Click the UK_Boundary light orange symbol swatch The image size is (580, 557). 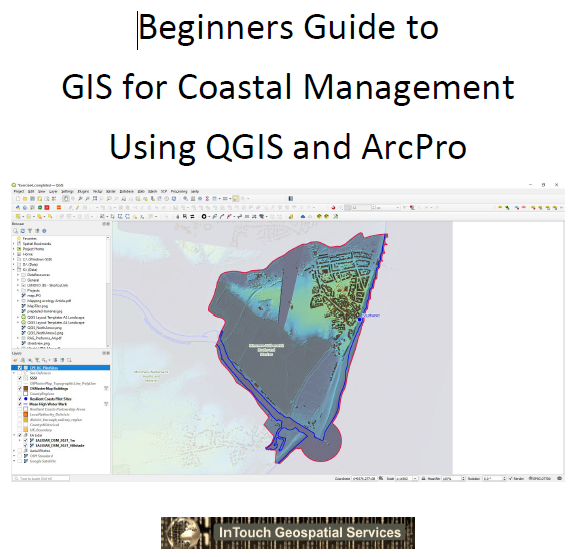(26, 430)
